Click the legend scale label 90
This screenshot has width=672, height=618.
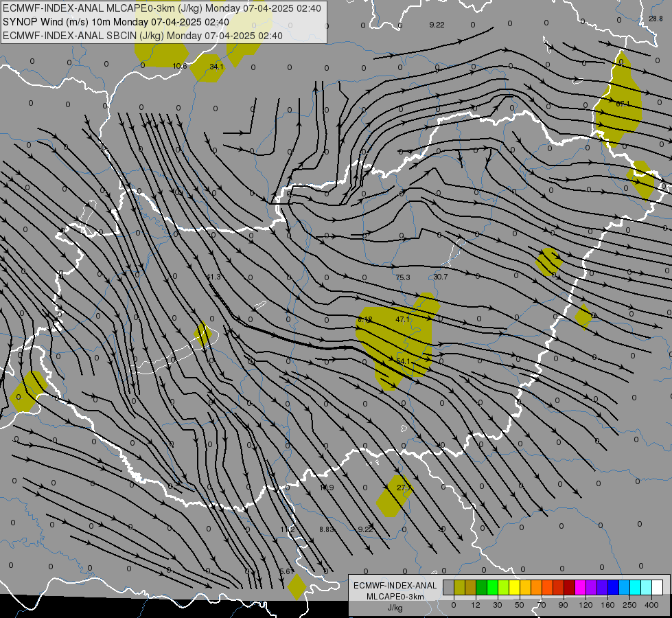click(563, 605)
